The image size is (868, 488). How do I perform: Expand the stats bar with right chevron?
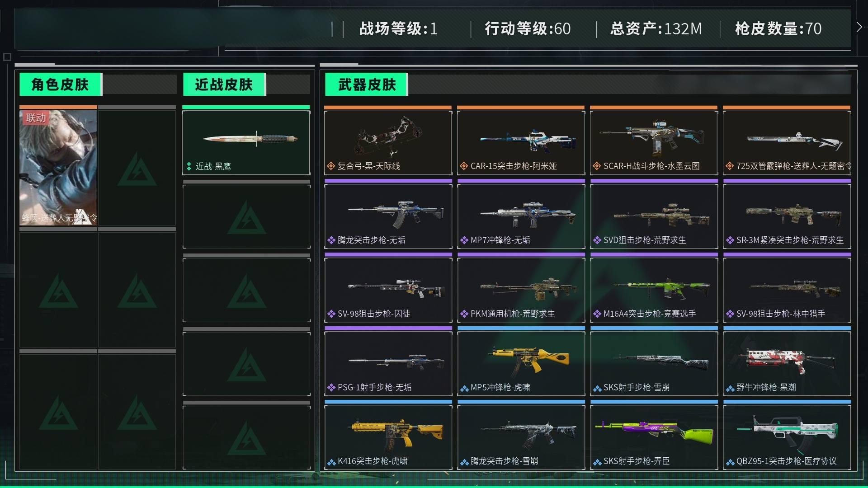[859, 28]
